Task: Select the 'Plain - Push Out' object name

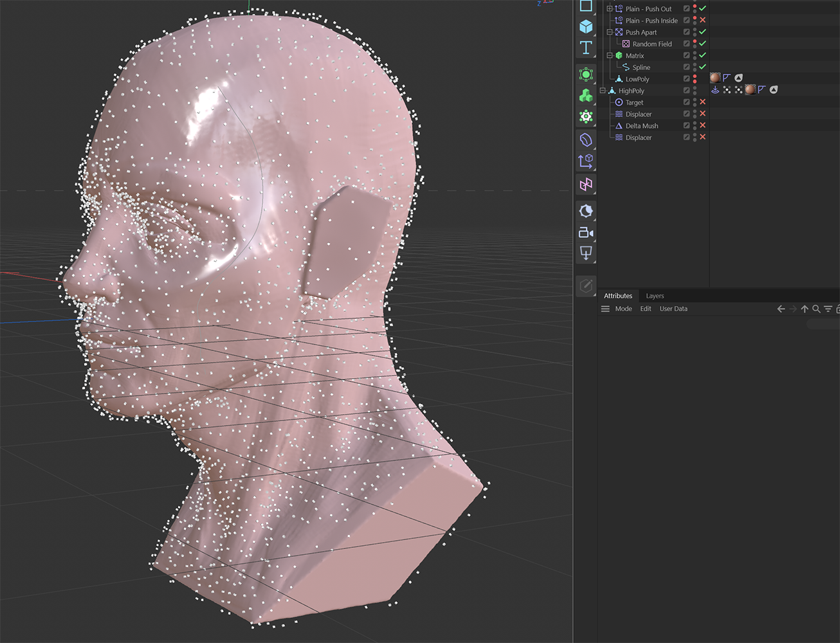Action: pyautogui.click(x=648, y=9)
